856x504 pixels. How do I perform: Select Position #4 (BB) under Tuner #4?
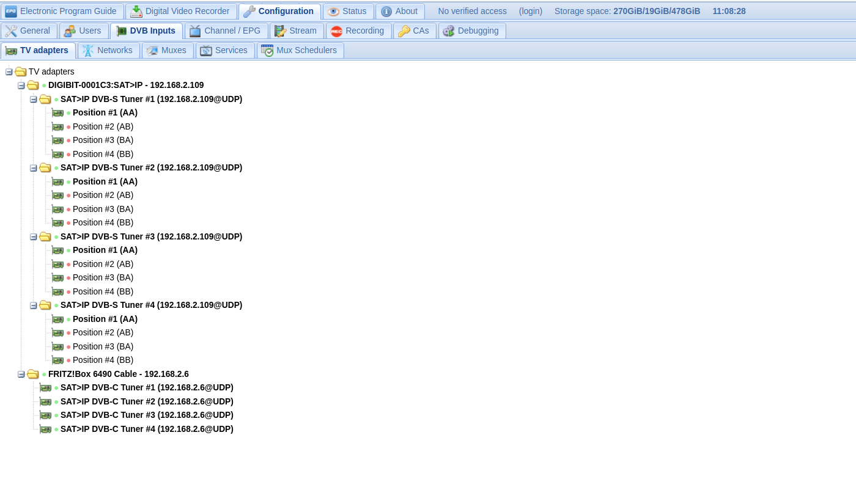pos(103,360)
